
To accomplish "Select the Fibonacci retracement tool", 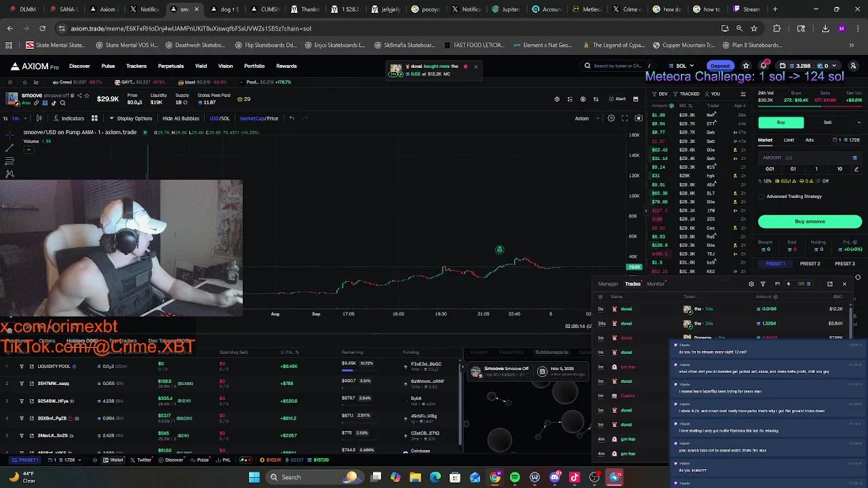I will pos(9,161).
